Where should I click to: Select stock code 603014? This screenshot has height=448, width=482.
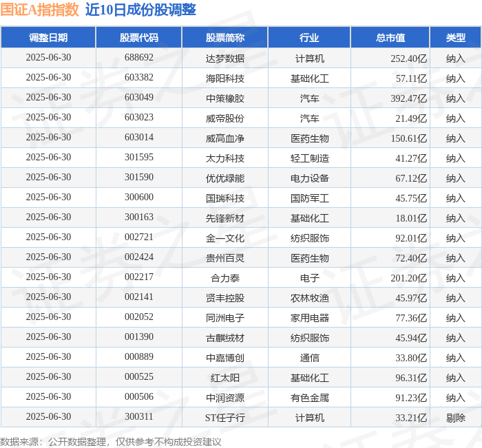pos(139,138)
